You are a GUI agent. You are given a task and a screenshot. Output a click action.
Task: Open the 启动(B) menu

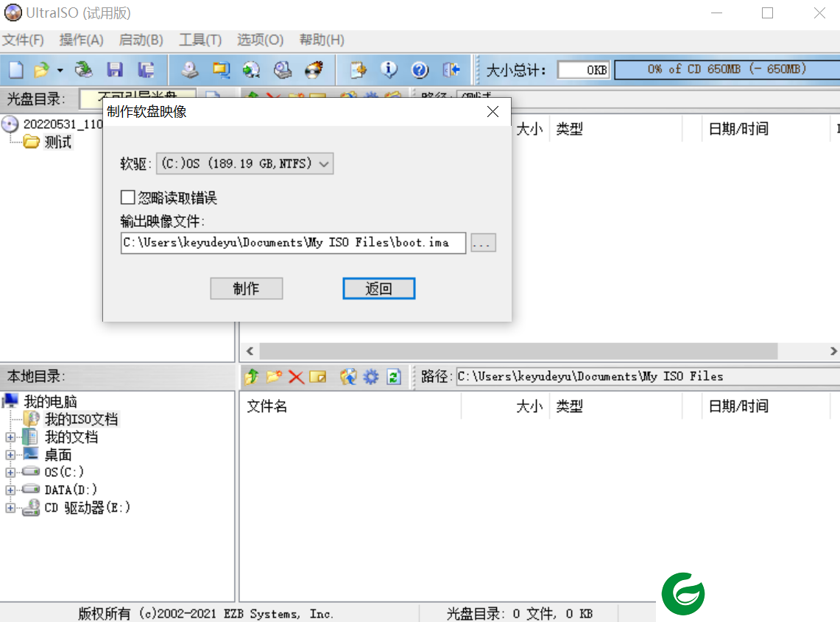click(141, 40)
